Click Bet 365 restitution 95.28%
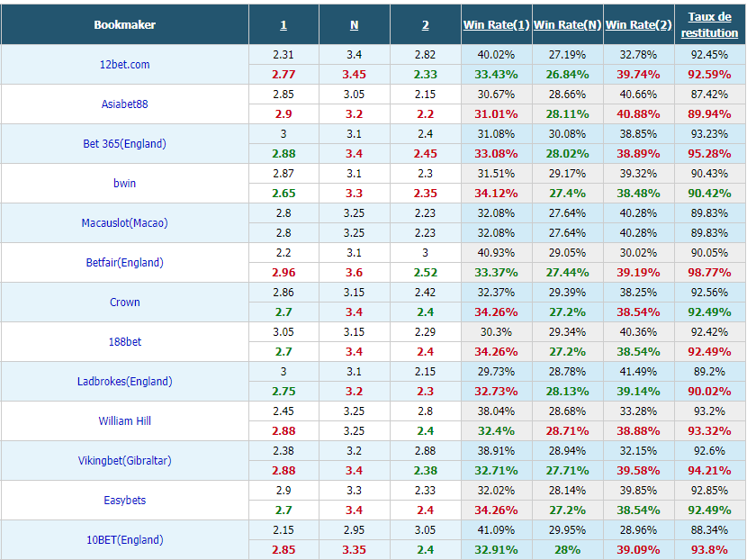This screenshot has height=560, width=747. pyautogui.click(x=710, y=154)
